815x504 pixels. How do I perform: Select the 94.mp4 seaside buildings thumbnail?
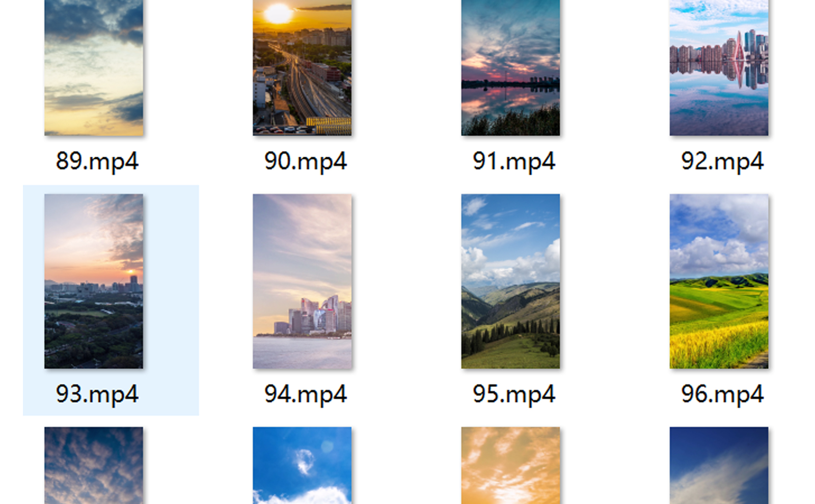(302, 281)
